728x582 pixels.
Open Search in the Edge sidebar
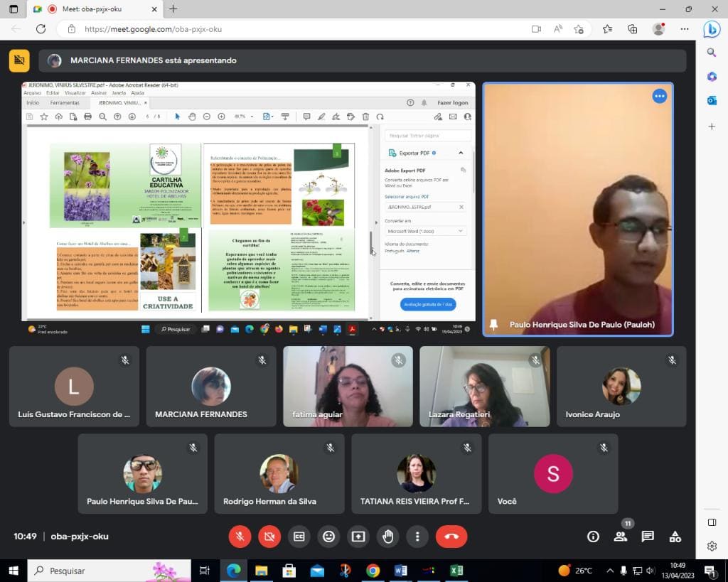[711, 53]
